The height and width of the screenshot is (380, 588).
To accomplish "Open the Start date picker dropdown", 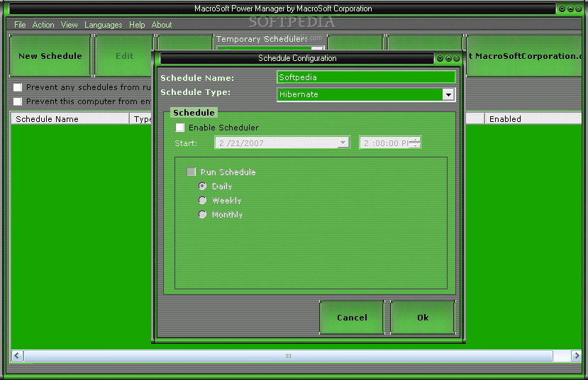I will pos(343,142).
